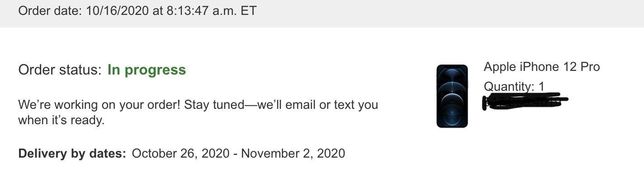Click the "We're working on your order!" sentence
Image resolution: width=644 pixels, height=182 pixels.
tap(100, 105)
